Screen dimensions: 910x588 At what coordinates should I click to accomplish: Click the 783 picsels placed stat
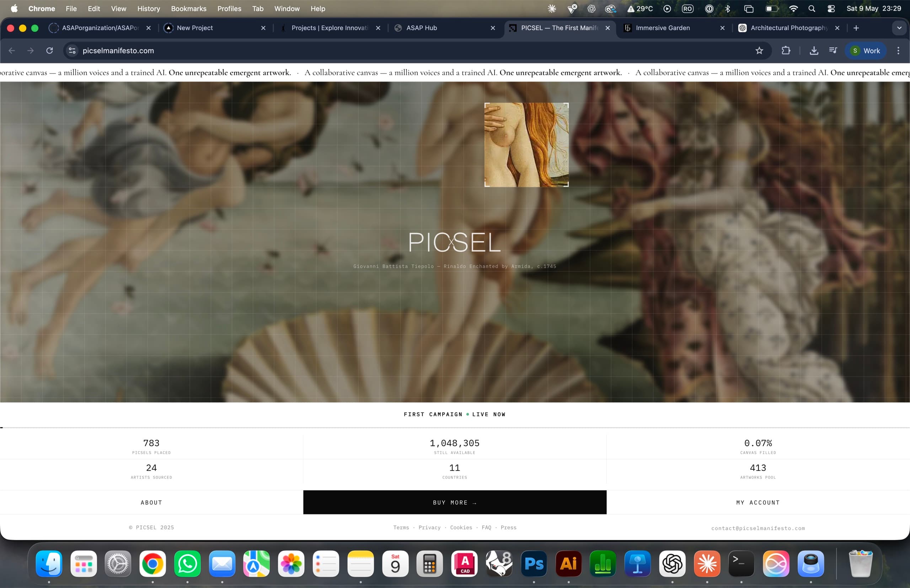coord(152,446)
